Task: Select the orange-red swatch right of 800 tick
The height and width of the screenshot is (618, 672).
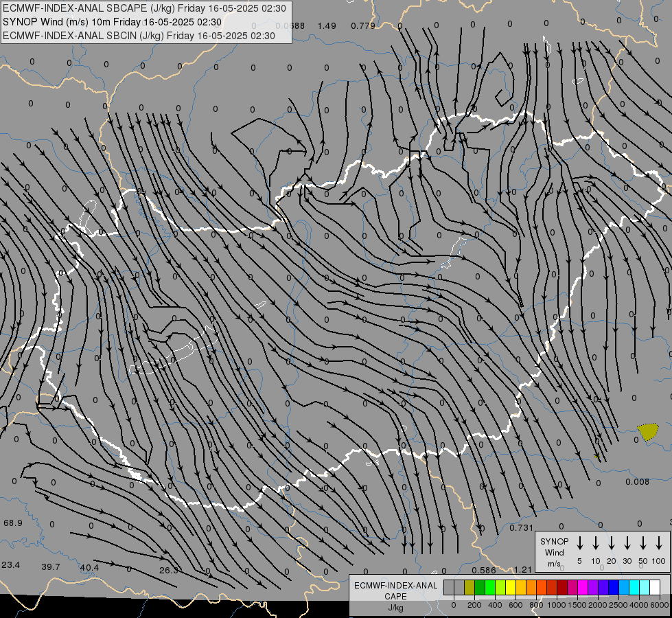Action: pos(542,587)
